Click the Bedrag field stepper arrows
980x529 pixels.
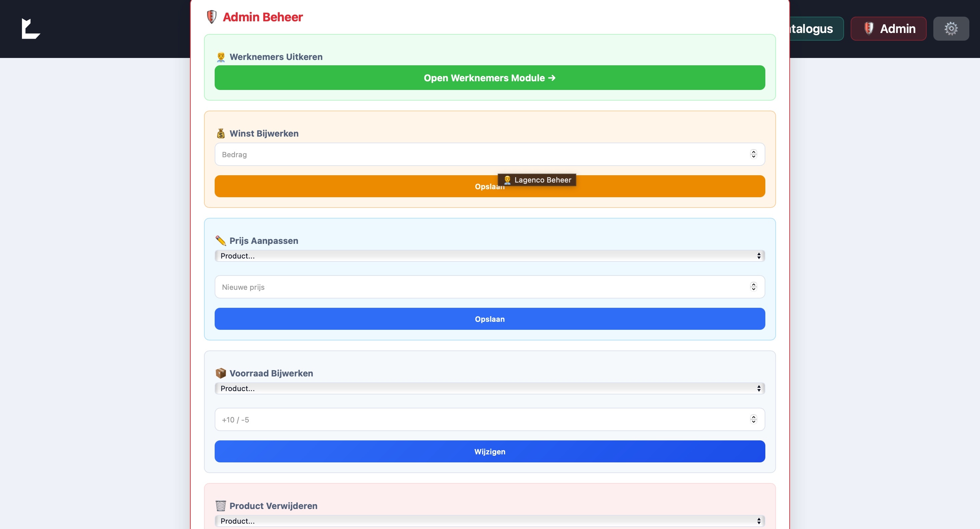(753, 154)
